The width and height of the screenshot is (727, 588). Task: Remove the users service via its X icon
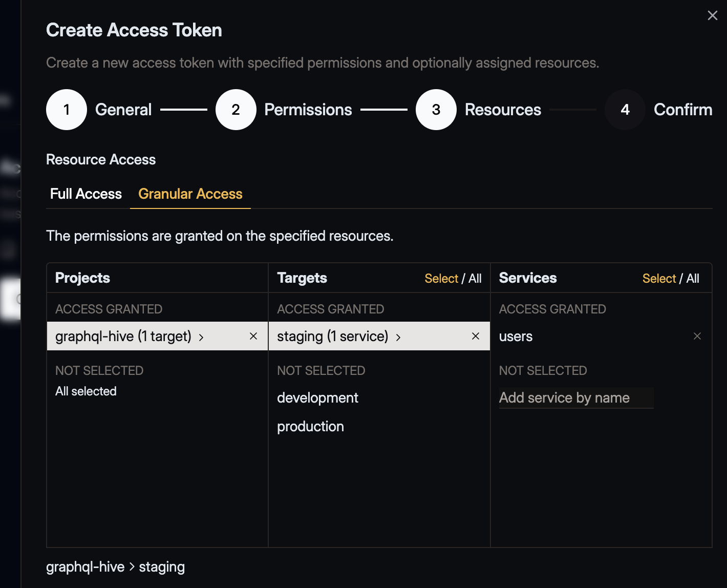pyautogui.click(x=697, y=336)
